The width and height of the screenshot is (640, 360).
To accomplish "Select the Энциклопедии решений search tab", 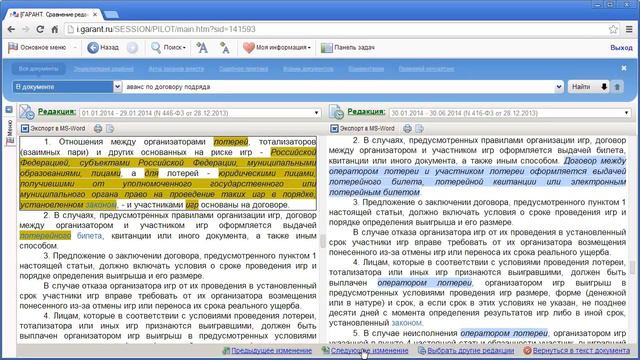I will (x=104, y=69).
